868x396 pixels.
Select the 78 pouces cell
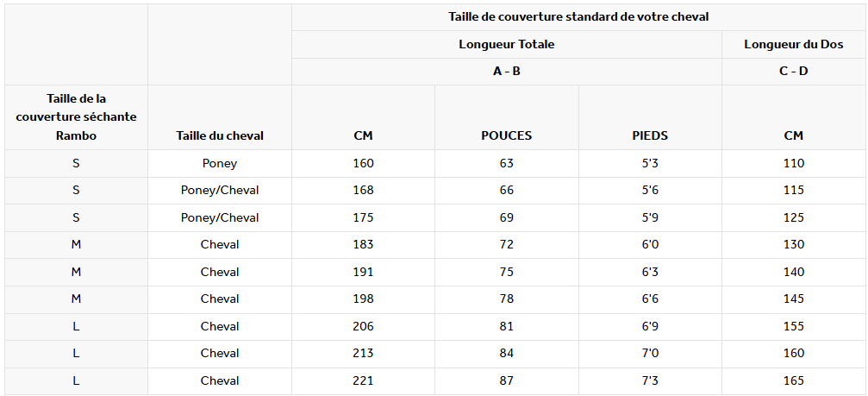[x=507, y=299]
